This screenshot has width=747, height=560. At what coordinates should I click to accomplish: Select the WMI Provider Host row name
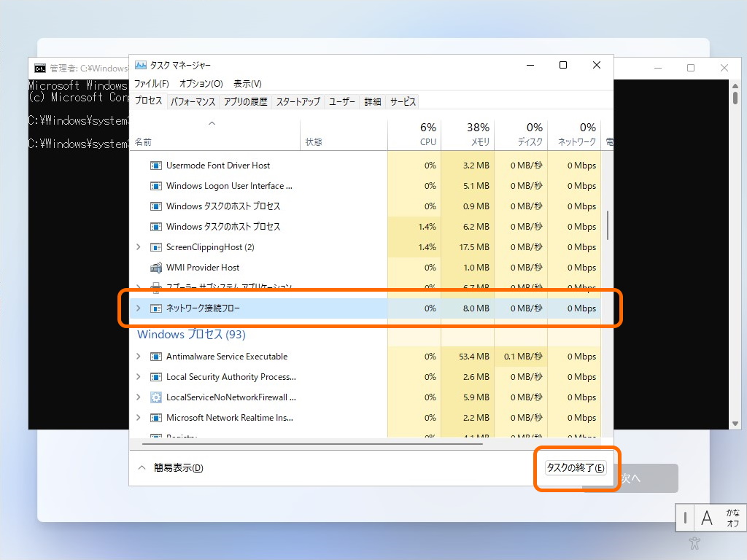203,268
